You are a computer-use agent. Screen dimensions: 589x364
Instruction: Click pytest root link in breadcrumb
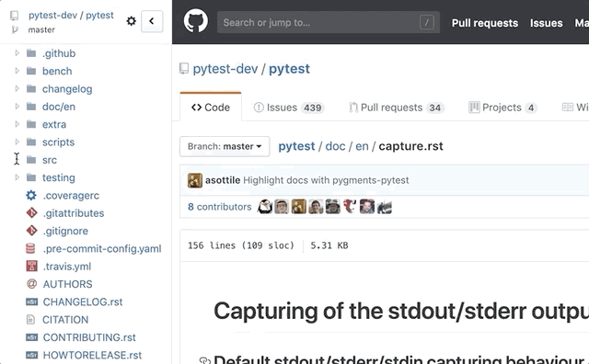pyautogui.click(x=296, y=146)
